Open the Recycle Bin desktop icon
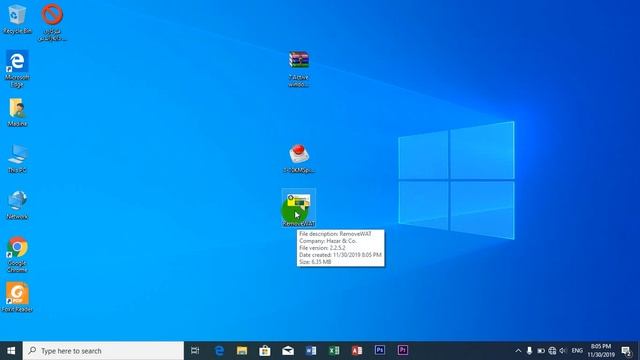Image resolution: width=640 pixels, height=360 pixels. (x=17, y=19)
